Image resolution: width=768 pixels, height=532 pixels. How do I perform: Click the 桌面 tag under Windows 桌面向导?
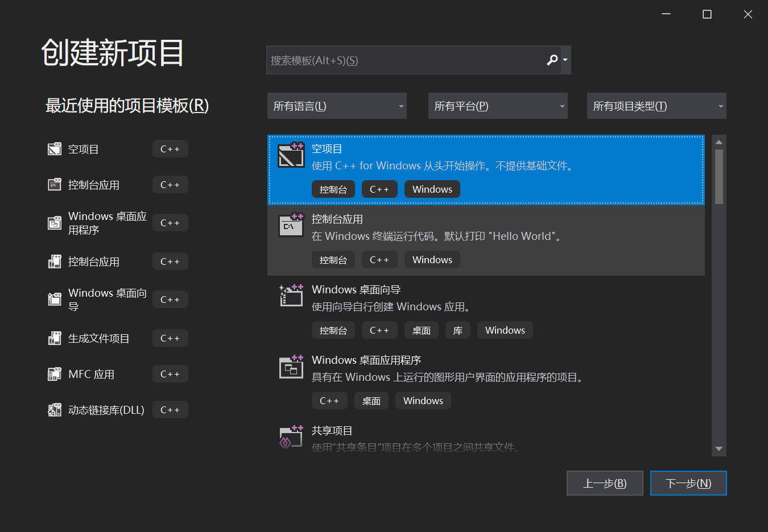(422, 330)
